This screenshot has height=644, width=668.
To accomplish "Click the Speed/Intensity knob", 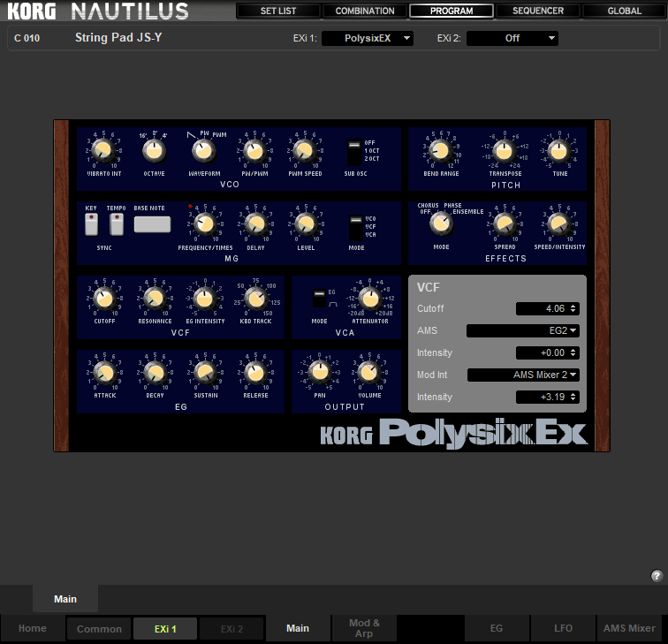I will click(x=559, y=224).
